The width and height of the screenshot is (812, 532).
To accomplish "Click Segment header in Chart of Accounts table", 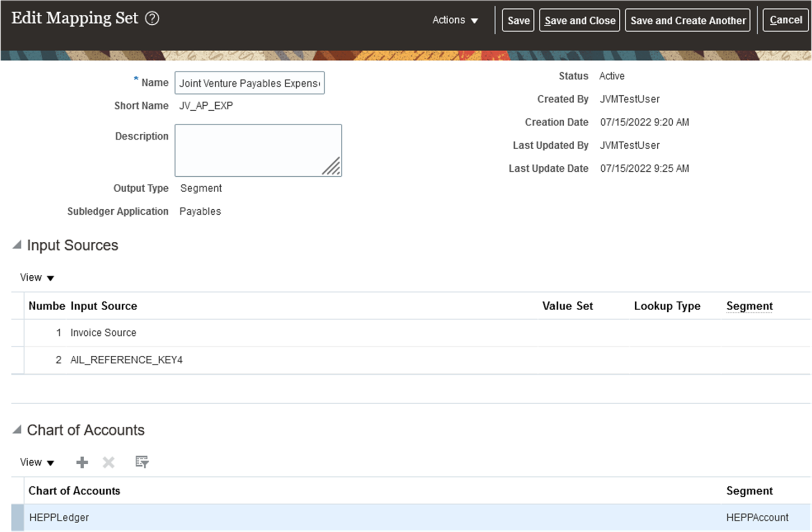I will pos(749,491).
